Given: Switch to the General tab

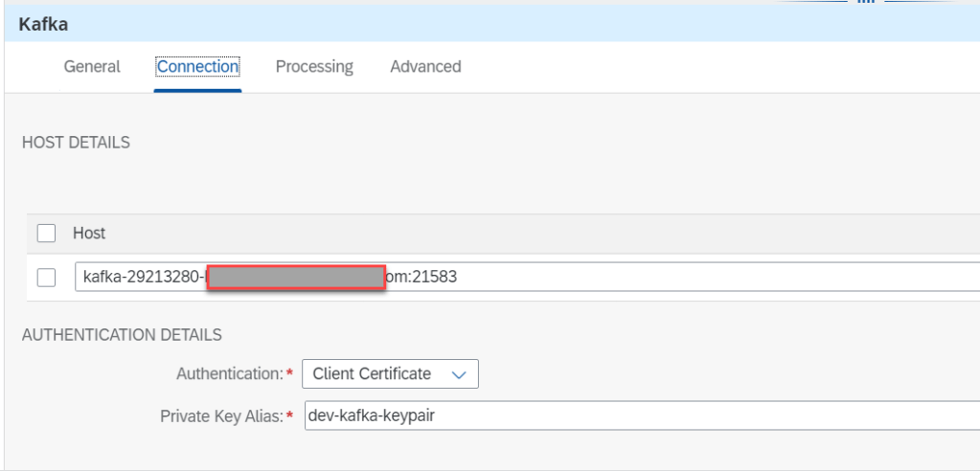Looking at the screenshot, I should (x=92, y=67).
